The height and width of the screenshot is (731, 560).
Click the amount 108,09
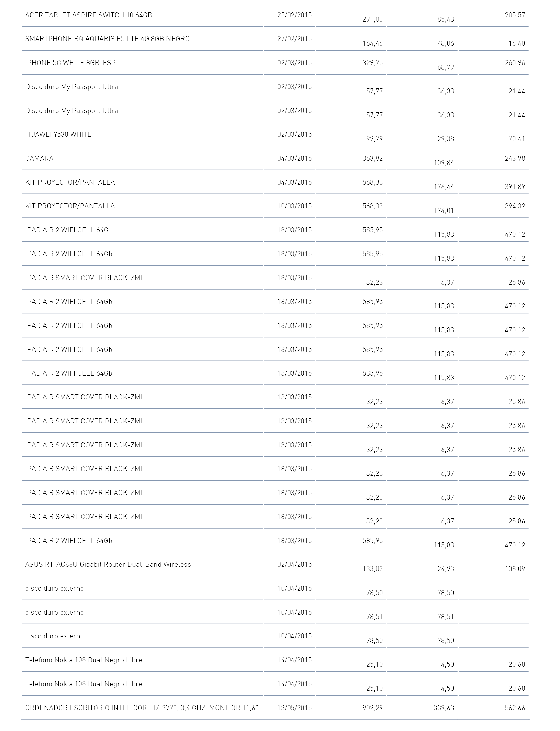point(515,569)
